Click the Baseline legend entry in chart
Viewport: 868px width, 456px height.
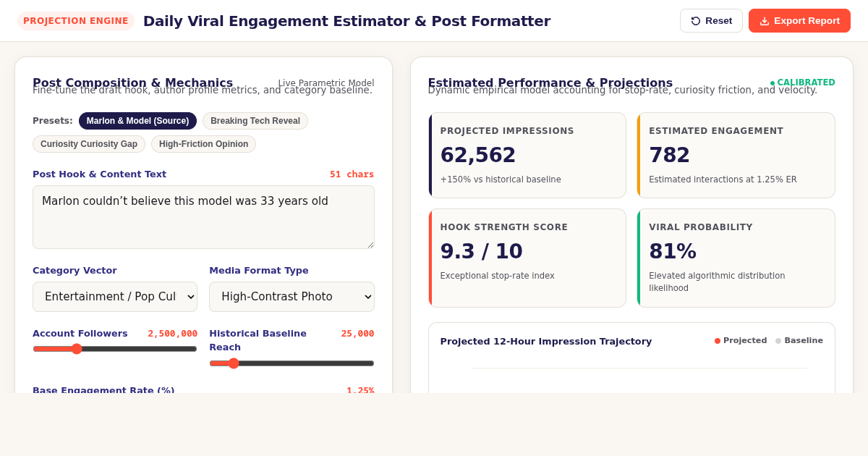pyautogui.click(x=799, y=340)
